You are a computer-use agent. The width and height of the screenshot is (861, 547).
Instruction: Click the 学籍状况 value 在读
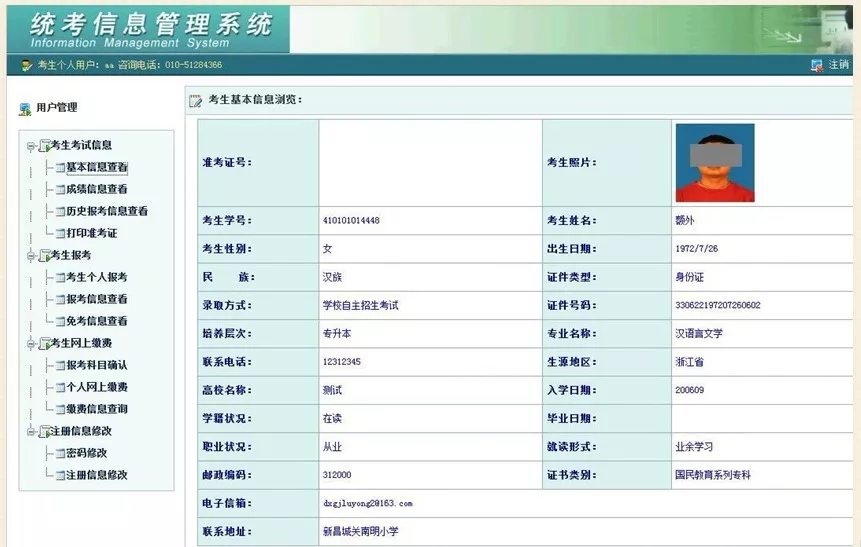[x=332, y=418]
